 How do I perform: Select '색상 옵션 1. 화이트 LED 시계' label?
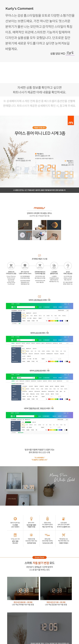[23, 160]
